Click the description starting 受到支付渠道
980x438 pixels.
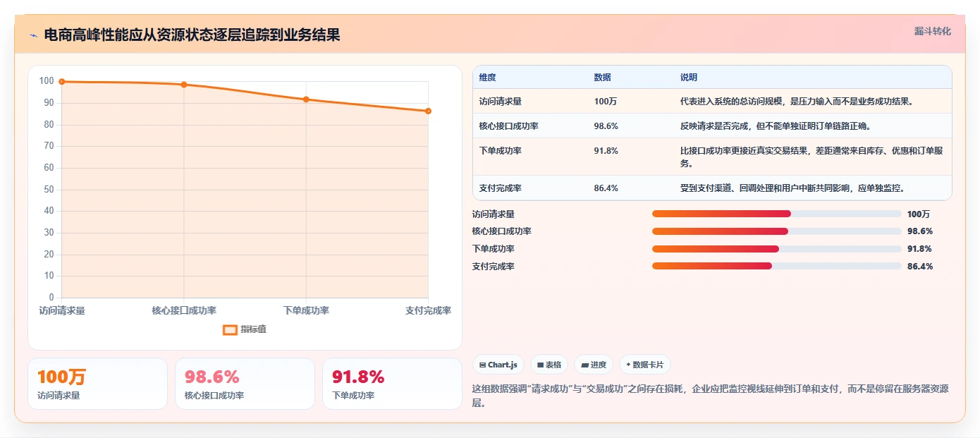[x=792, y=188]
